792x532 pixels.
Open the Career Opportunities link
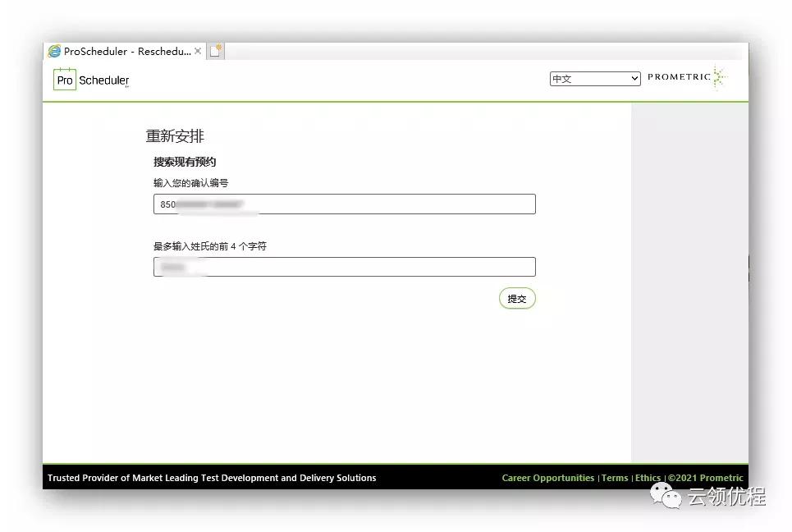coord(547,477)
